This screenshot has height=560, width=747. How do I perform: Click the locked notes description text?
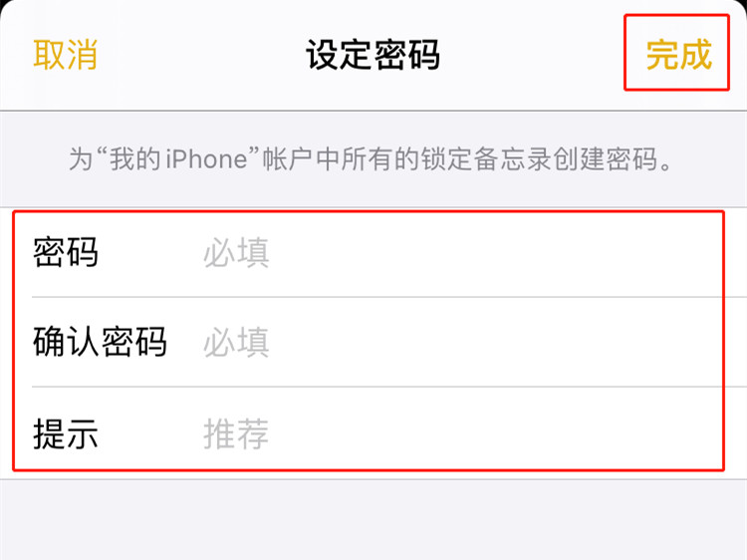click(372, 159)
